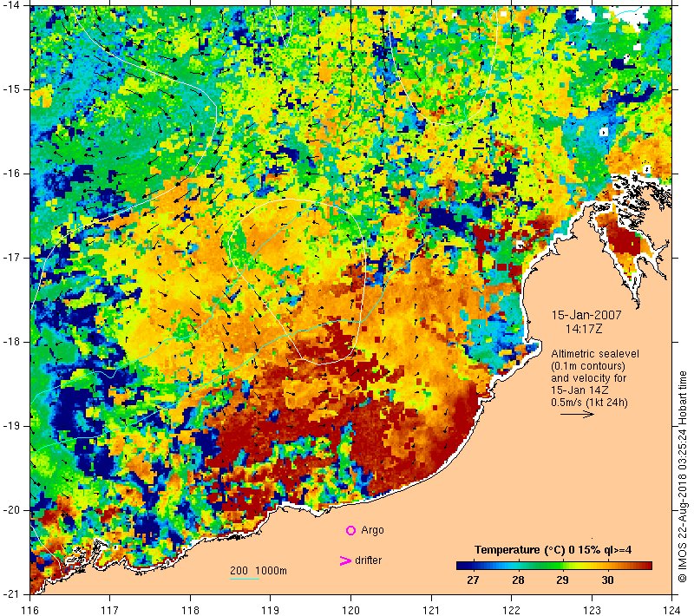Click the '-15' latitude axis label
The height and width of the screenshot is (616, 694).
(x=10, y=89)
